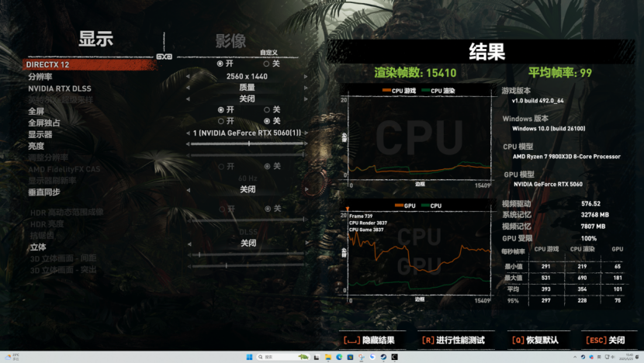Click left arrow of DLSS 质量 setting
The height and width of the screenshot is (363, 644).
(x=188, y=88)
